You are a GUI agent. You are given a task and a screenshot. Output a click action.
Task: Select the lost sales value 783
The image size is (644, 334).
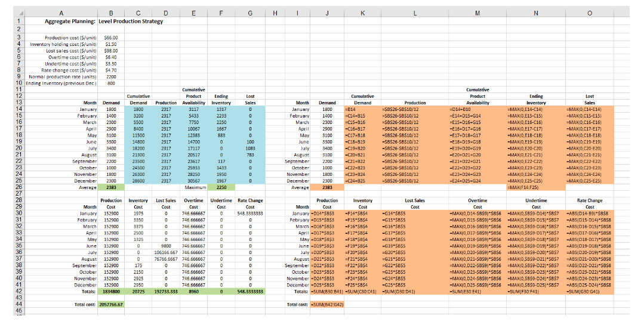[250, 154]
